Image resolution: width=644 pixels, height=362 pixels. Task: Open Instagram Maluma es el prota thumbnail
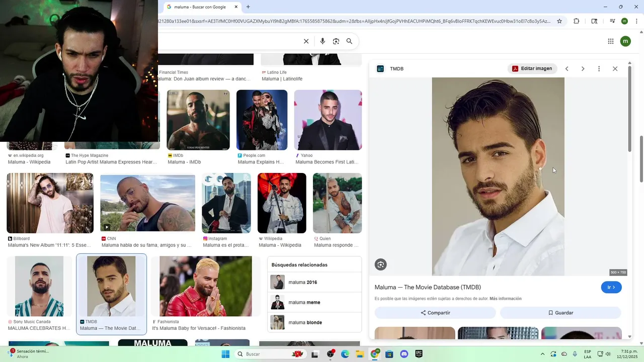[x=226, y=203]
